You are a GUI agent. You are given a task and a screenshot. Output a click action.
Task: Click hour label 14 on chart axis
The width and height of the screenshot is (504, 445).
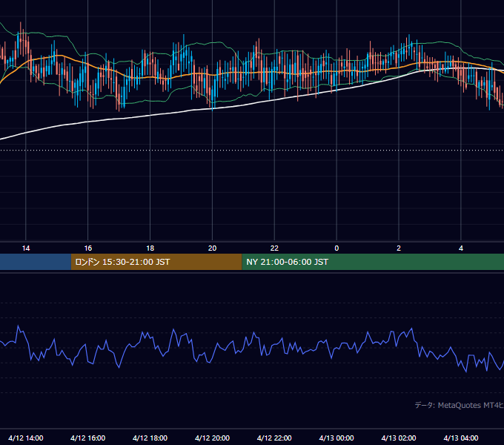[x=26, y=248]
